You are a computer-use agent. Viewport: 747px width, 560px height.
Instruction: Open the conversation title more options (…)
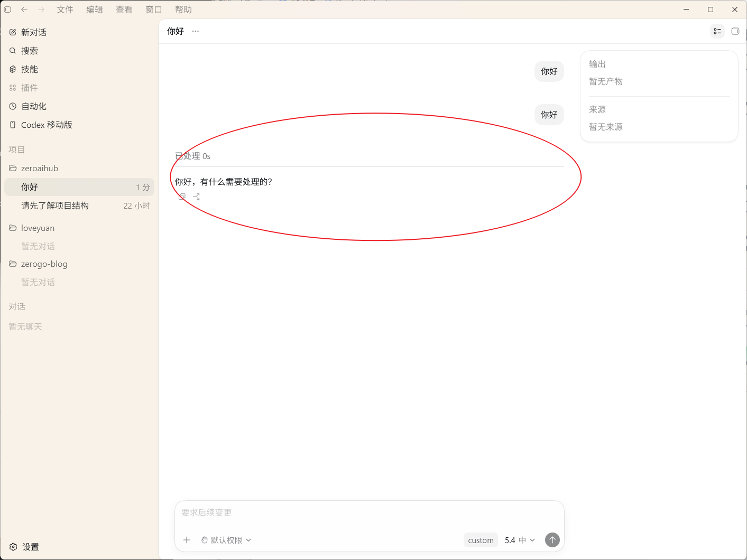point(196,31)
